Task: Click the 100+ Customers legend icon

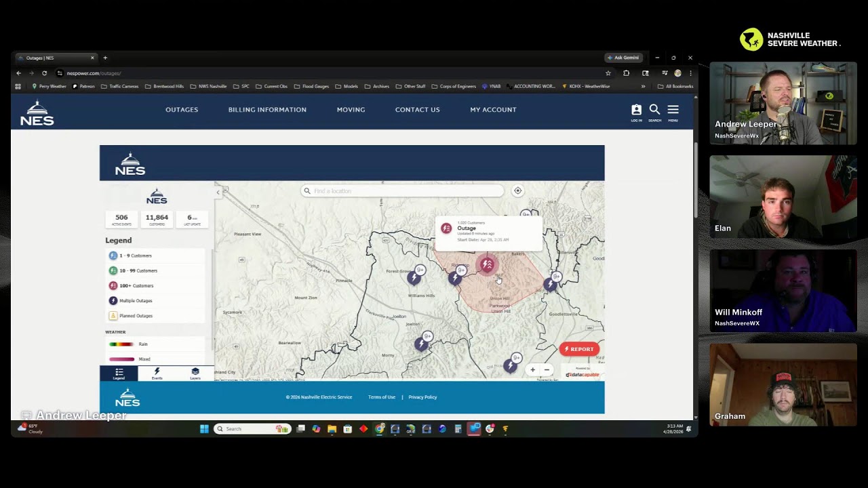Action: click(113, 285)
